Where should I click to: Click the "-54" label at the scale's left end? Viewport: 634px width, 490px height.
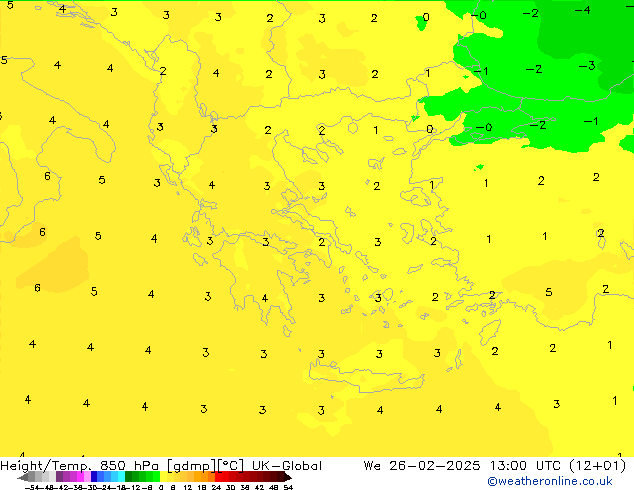pos(32,487)
